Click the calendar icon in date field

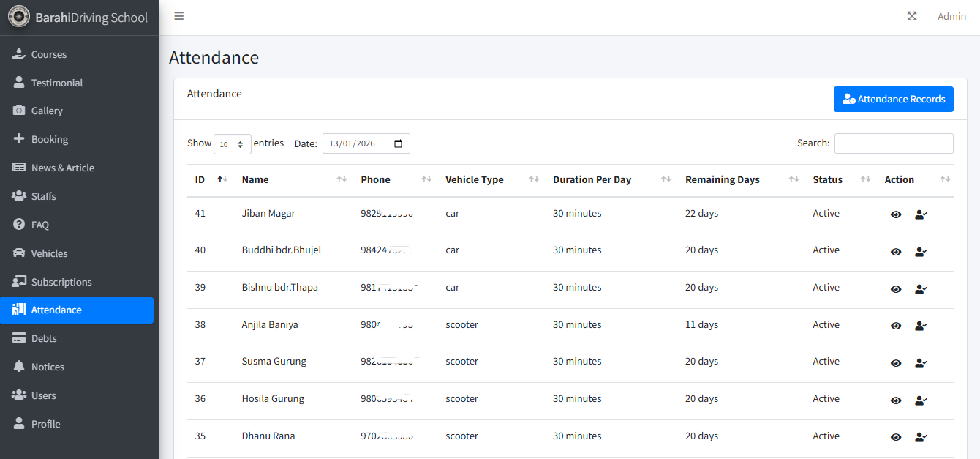pyautogui.click(x=398, y=143)
